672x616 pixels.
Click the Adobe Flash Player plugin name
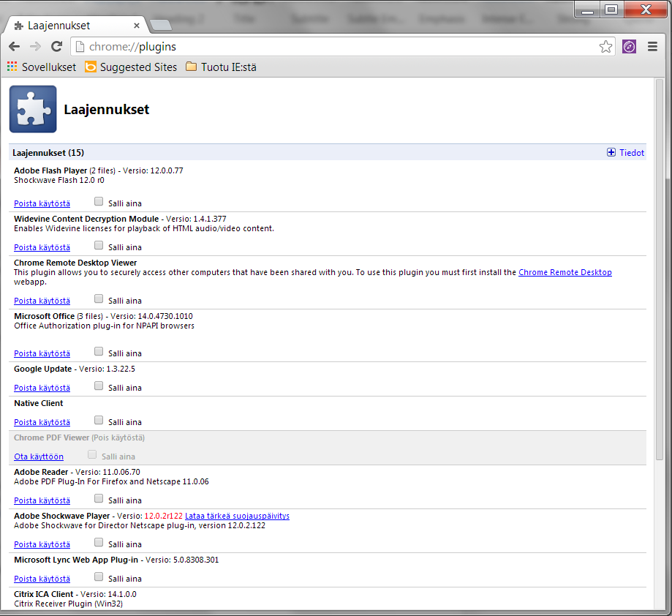(50, 170)
